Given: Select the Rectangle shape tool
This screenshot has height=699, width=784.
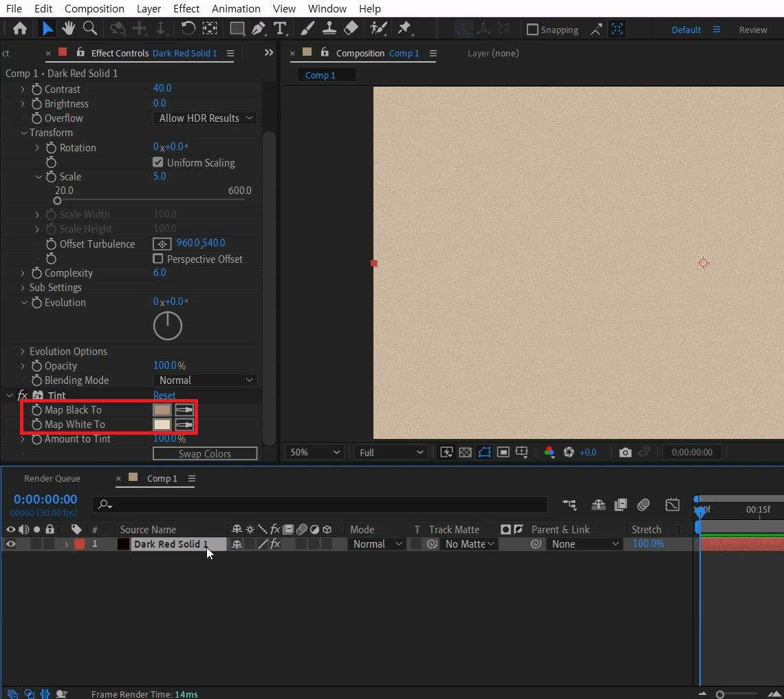Looking at the screenshot, I should click(x=237, y=28).
